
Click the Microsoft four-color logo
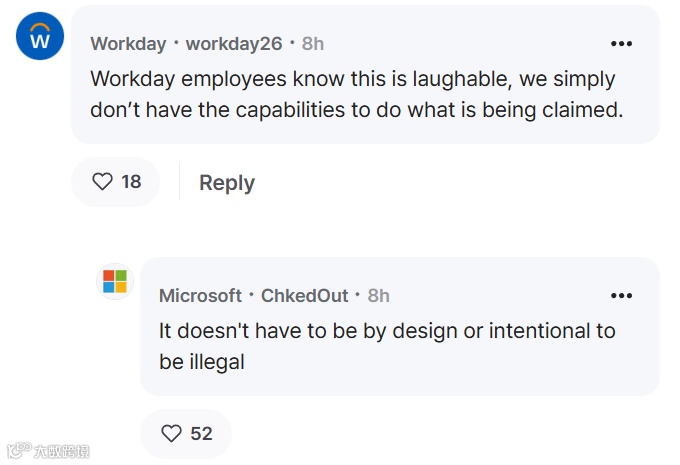[x=115, y=281]
